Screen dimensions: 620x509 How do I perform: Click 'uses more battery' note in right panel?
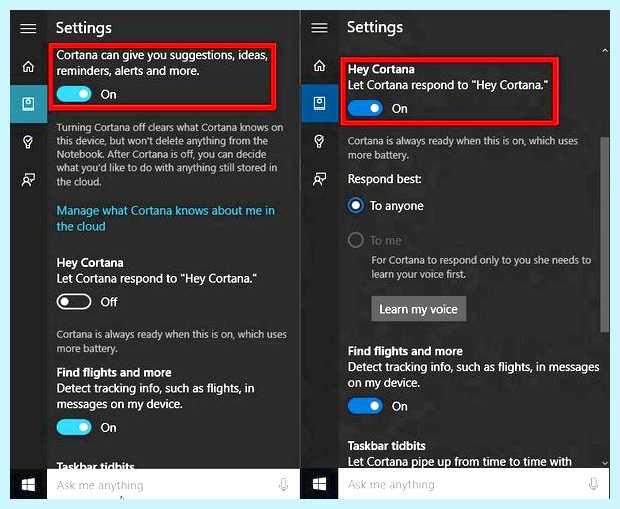463,148
